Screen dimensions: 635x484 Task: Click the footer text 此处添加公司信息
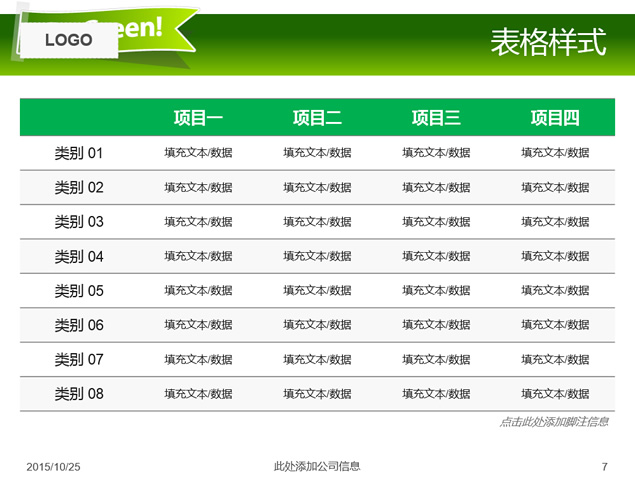point(317,466)
